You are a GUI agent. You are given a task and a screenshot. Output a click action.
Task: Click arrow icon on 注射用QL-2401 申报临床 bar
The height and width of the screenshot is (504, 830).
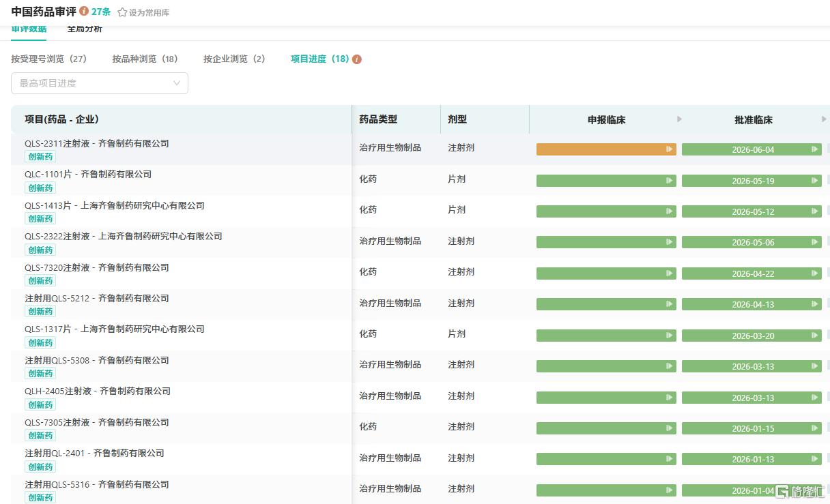point(670,459)
